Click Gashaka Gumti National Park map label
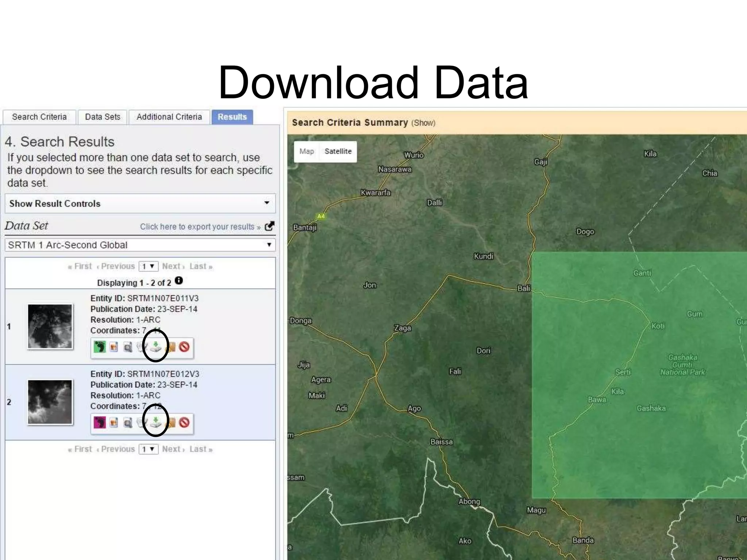 point(682,365)
